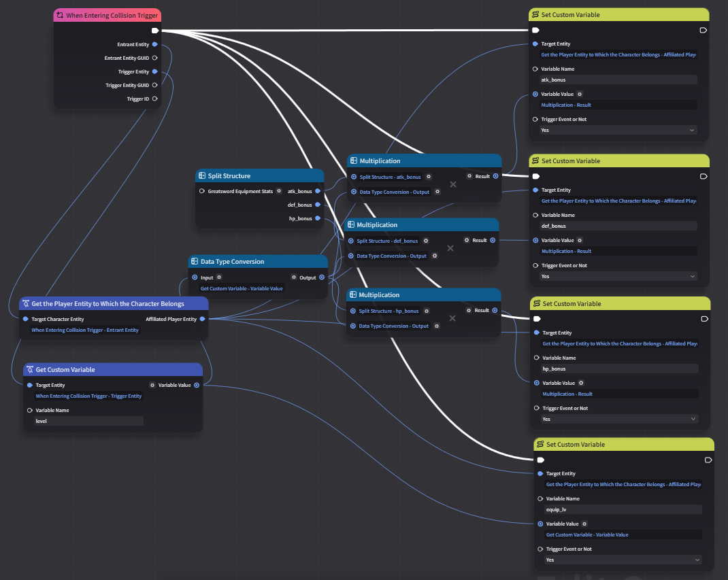
Task: Click Greatsword Equipment Stats input pin
Action: point(202,190)
